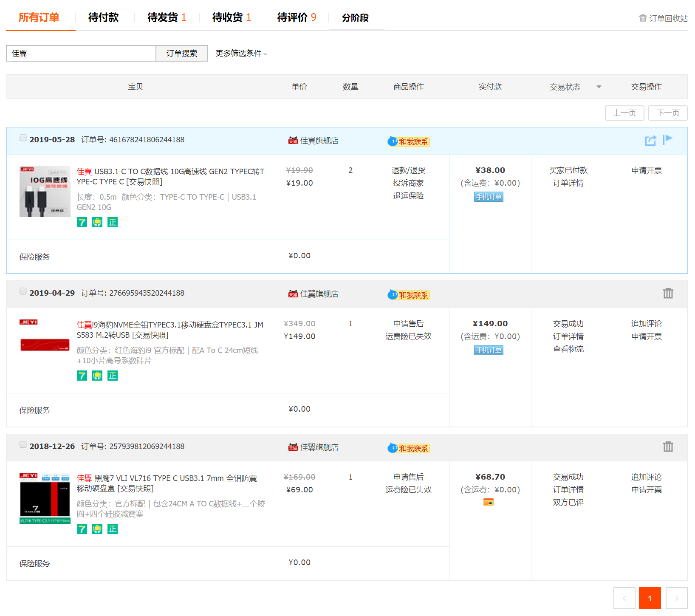Image resolution: width=695 pixels, height=616 pixels.
Task: Contact seller via 和我联系 on 2018-12-26 order
Action: click(408, 448)
